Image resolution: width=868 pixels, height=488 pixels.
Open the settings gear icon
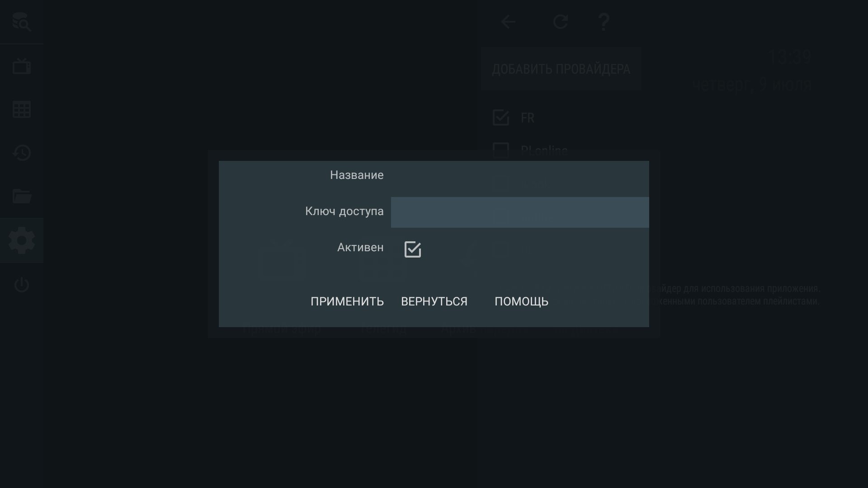pos(21,240)
